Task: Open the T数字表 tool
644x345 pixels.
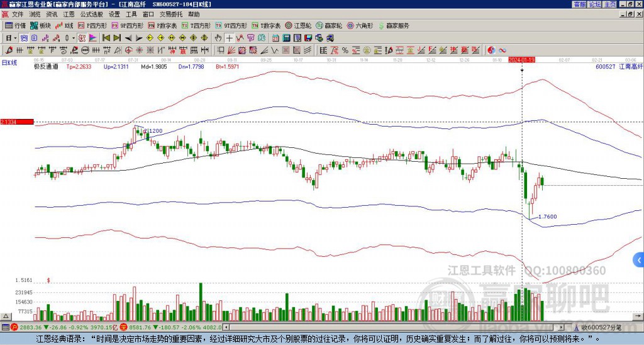Action: click(266, 25)
